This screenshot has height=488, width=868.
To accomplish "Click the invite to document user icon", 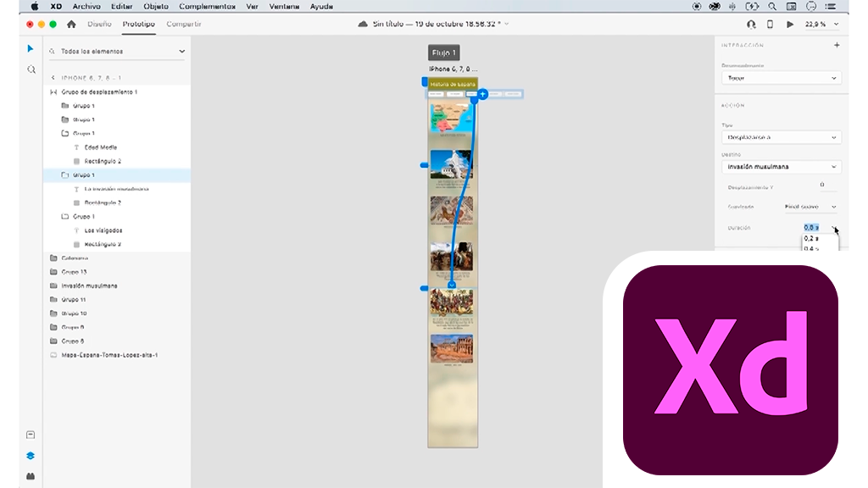I will tap(751, 25).
